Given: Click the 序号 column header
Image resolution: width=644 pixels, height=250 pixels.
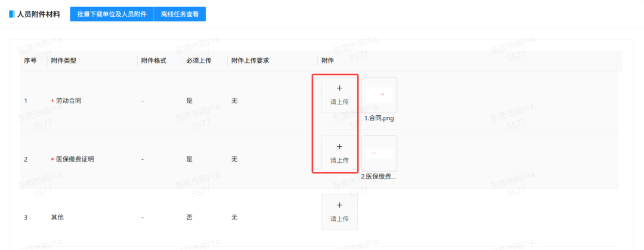Looking at the screenshot, I should (x=30, y=61).
